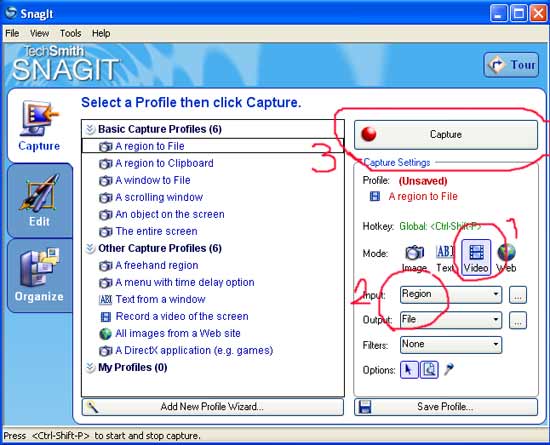Click the red Capture button

click(x=446, y=135)
